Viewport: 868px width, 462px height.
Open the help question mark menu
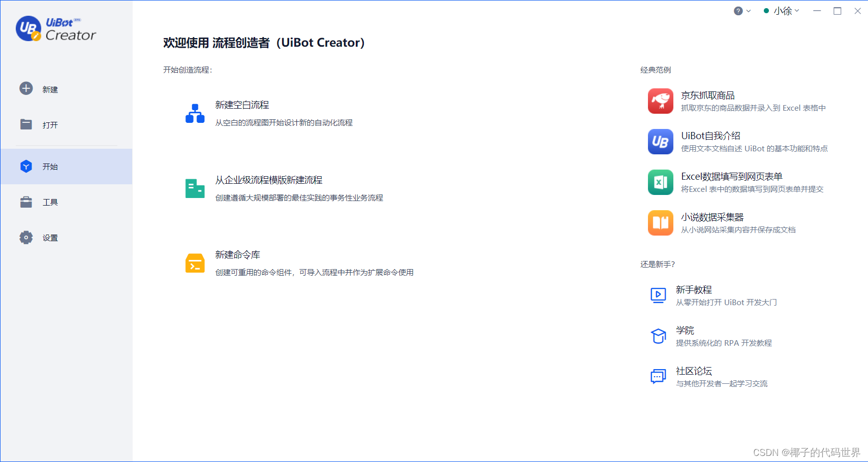point(738,11)
